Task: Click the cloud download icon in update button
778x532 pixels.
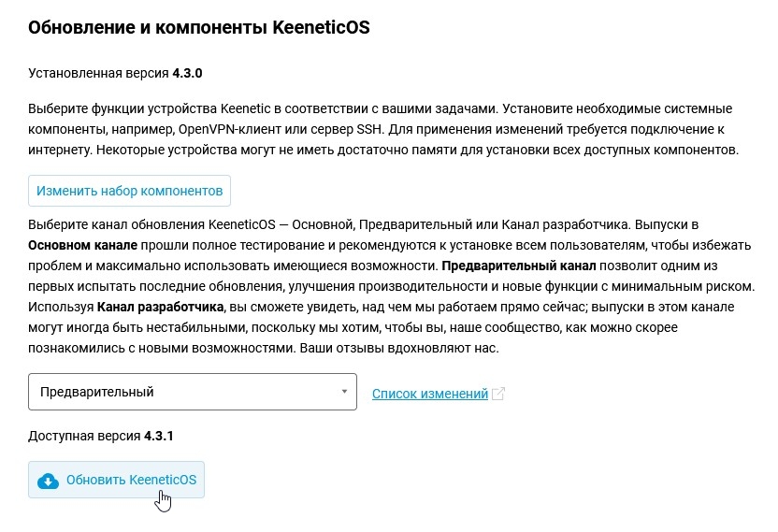Action: 47,481
